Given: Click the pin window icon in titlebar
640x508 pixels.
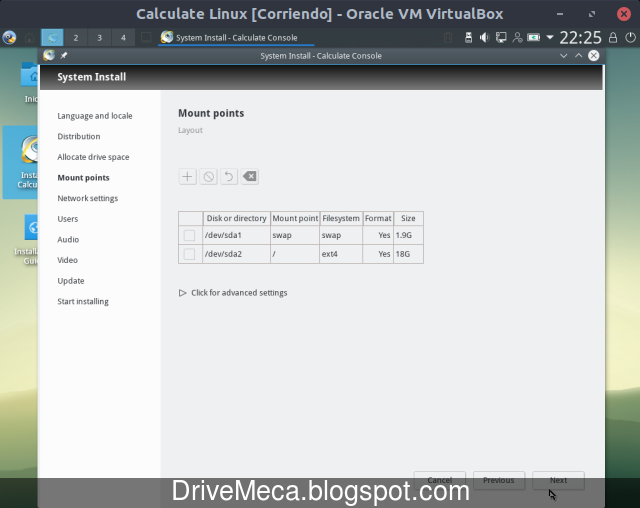Looking at the screenshot, I should pos(64,55).
